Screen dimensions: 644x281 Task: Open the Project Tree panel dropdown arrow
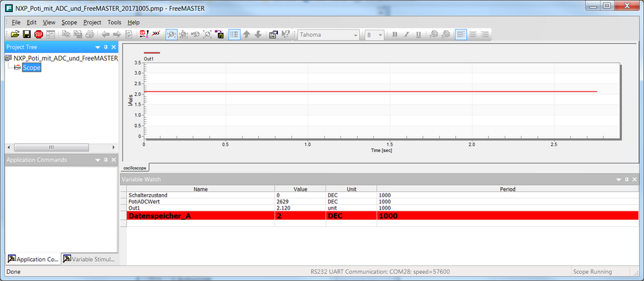tap(98, 47)
